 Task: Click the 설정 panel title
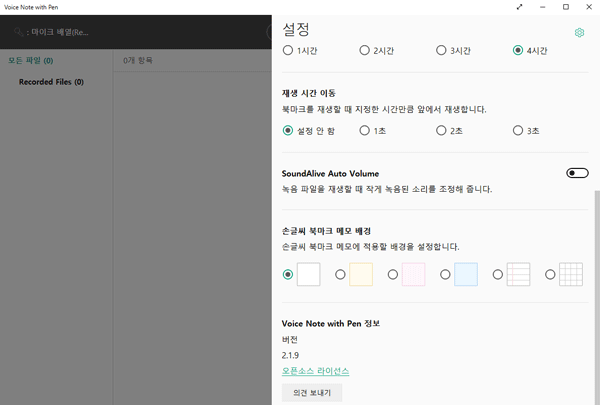[x=296, y=29]
